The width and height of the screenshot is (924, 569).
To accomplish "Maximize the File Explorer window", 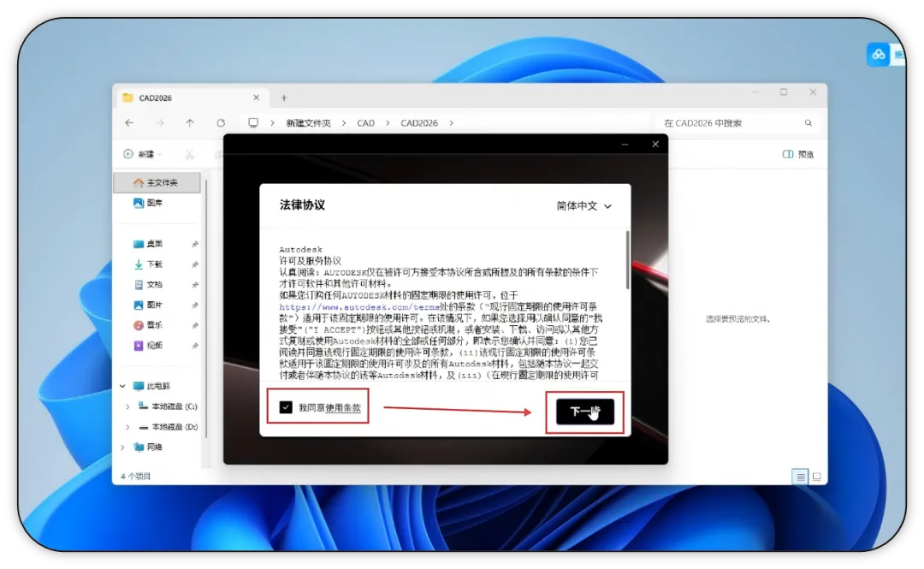I will [784, 92].
